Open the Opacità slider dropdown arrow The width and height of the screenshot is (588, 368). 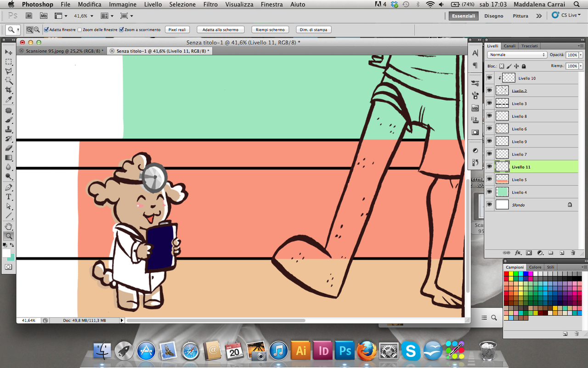[x=581, y=55]
